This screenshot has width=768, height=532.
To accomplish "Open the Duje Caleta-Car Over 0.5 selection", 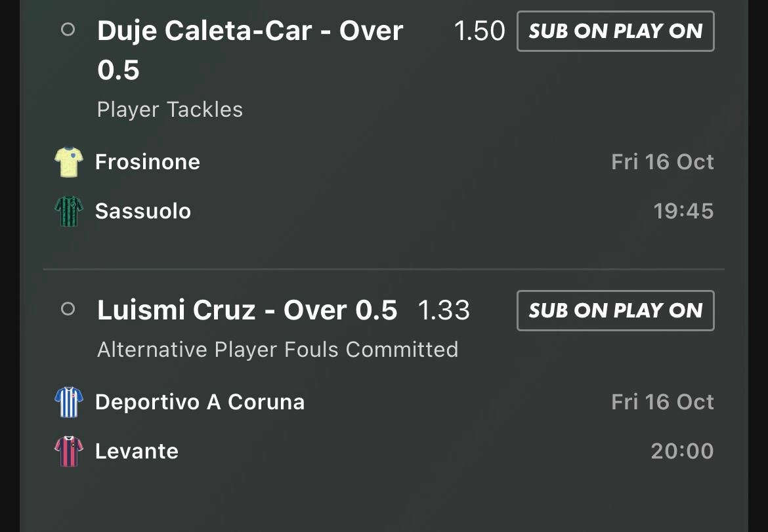I will [x=250, y=50].
